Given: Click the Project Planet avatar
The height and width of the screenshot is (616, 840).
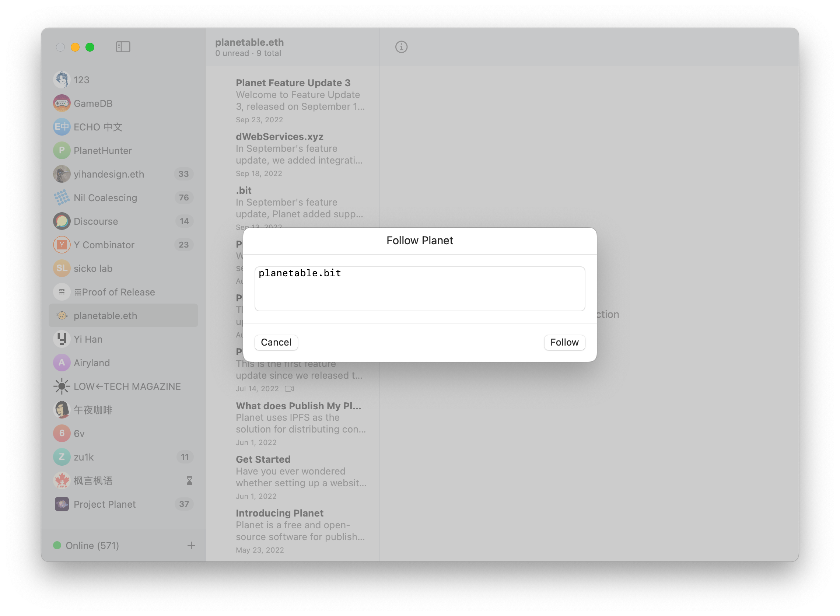Looking at the screenshot, I should coord(62,504).
